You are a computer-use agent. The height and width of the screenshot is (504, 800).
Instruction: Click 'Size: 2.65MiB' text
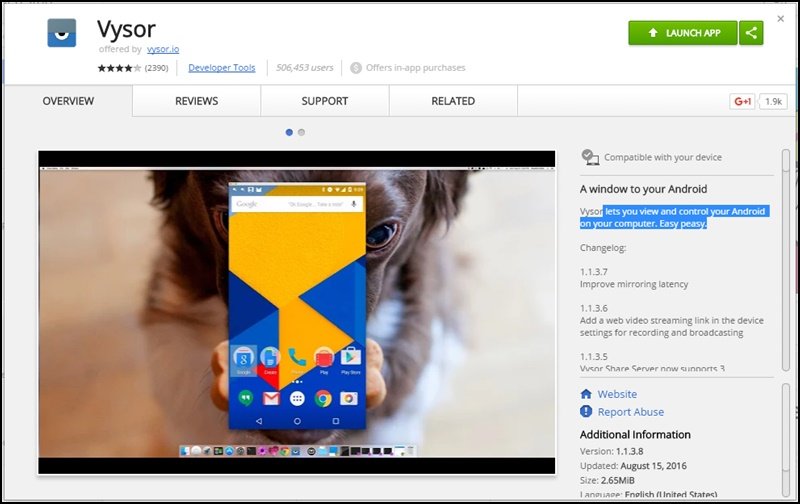(607, 480)
